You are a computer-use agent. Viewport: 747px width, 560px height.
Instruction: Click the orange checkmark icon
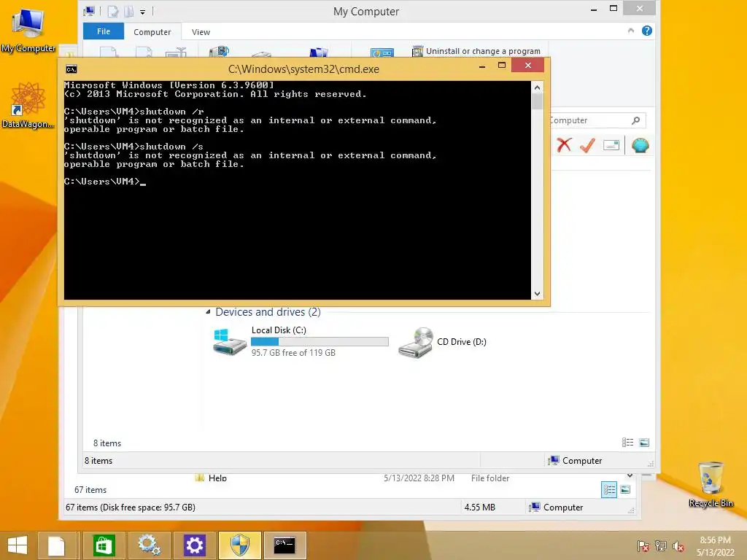pos(588,145)
